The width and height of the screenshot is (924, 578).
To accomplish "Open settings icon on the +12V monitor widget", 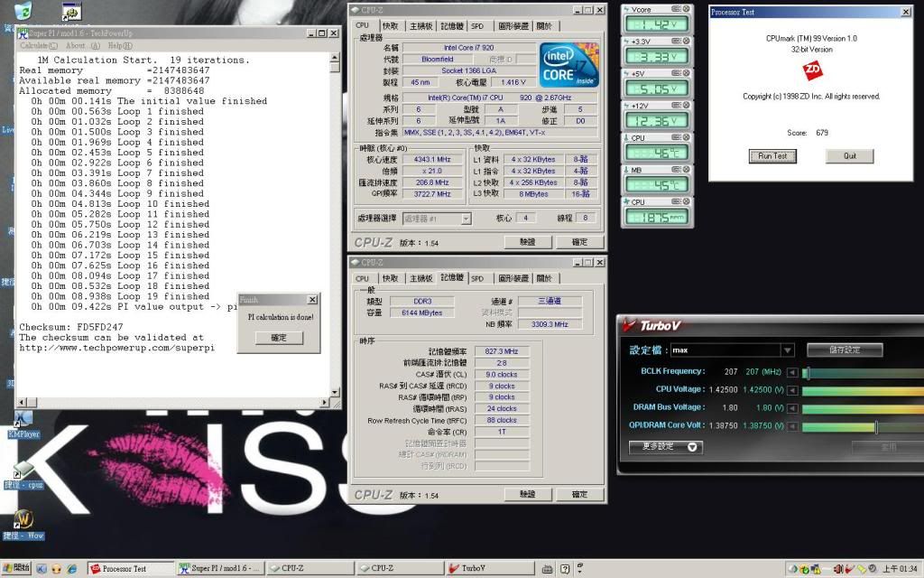I will point(676,106).
